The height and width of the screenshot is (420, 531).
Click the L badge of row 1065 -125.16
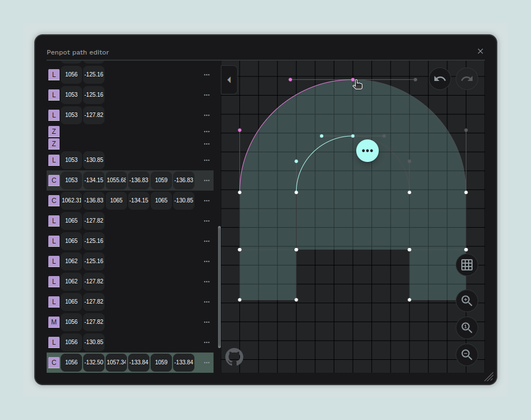tap(54, 241)
